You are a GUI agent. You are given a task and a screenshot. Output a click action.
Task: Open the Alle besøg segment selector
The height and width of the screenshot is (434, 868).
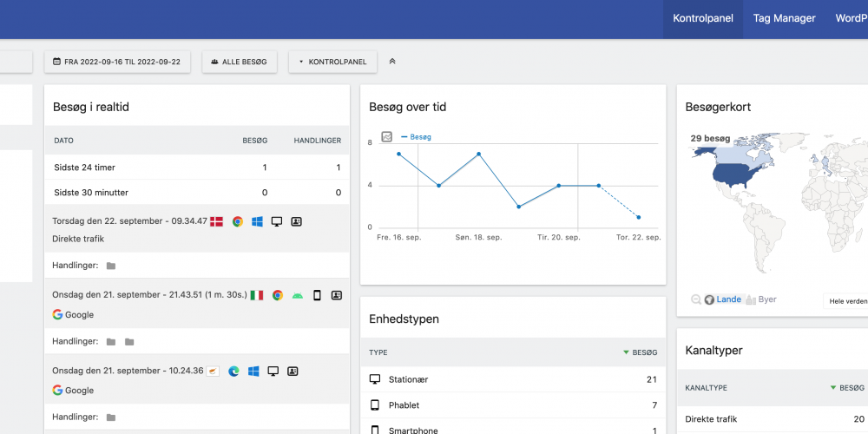click(240, 62)
